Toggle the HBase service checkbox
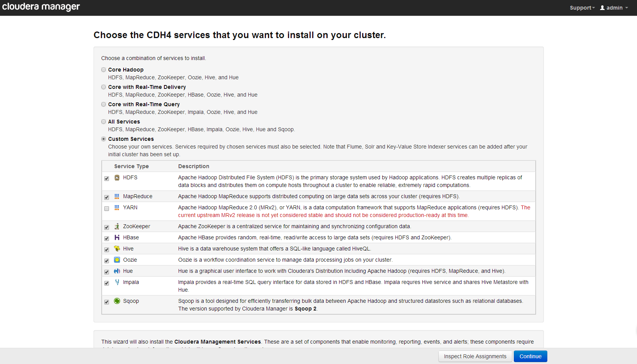The width and height of the screenshot is (637, 364). tap(107, 239)
